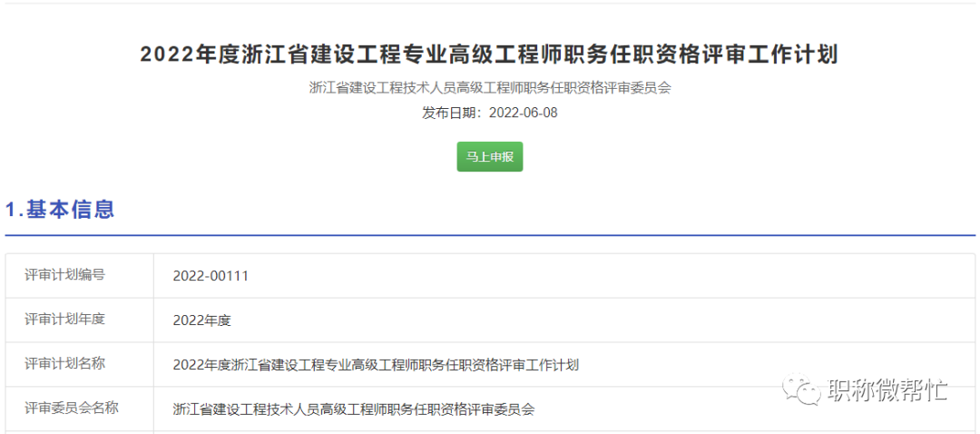The height and width of the screenshot is (434, 980).
Task: Click the label 评审委员会名称
Action: [x=72, y=409]
